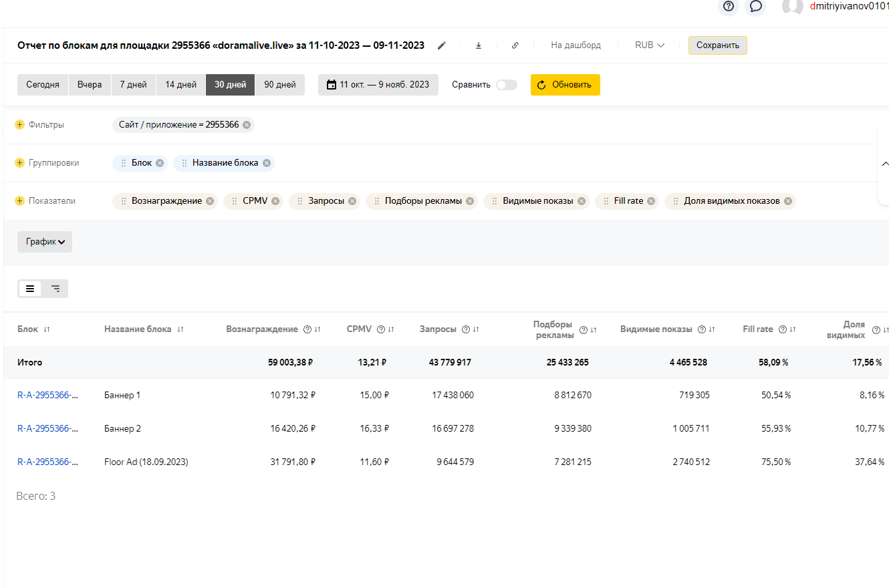The height and width of the screenshot is (588, 889).
Task: Show Доля видимых column help tooltip
Action: (876, 330)
